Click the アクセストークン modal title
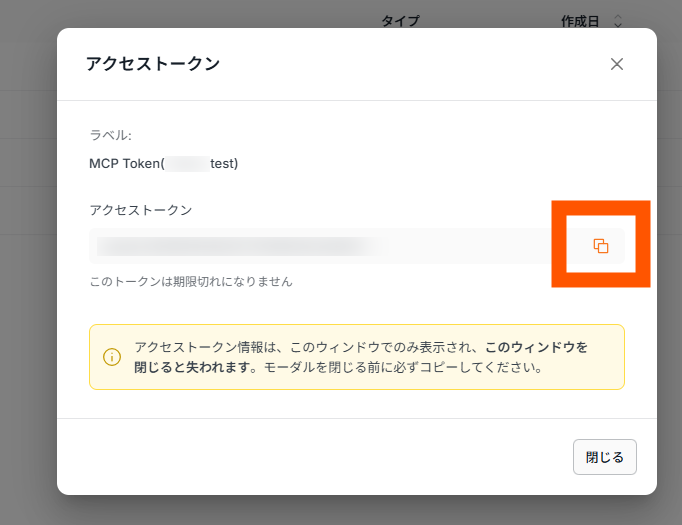682x525 pixels. tap(153, 64)
